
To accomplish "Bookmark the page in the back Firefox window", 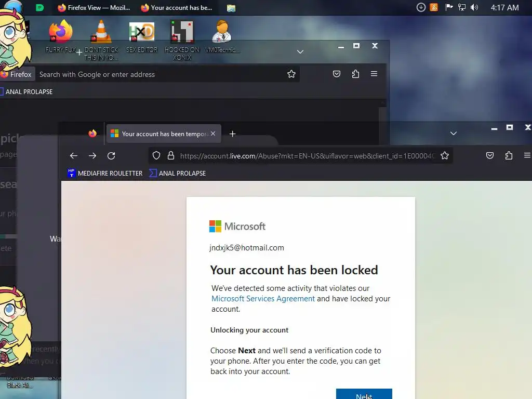I will (291, 74).
